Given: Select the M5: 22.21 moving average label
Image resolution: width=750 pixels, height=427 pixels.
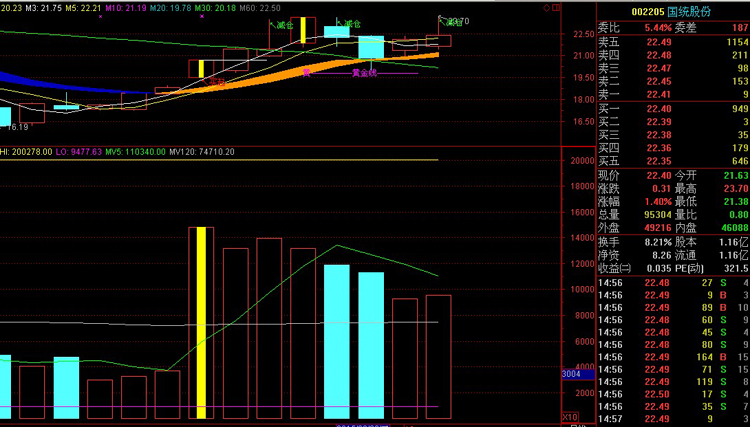Looking at the screenshot, I should [x=84, y=8].
